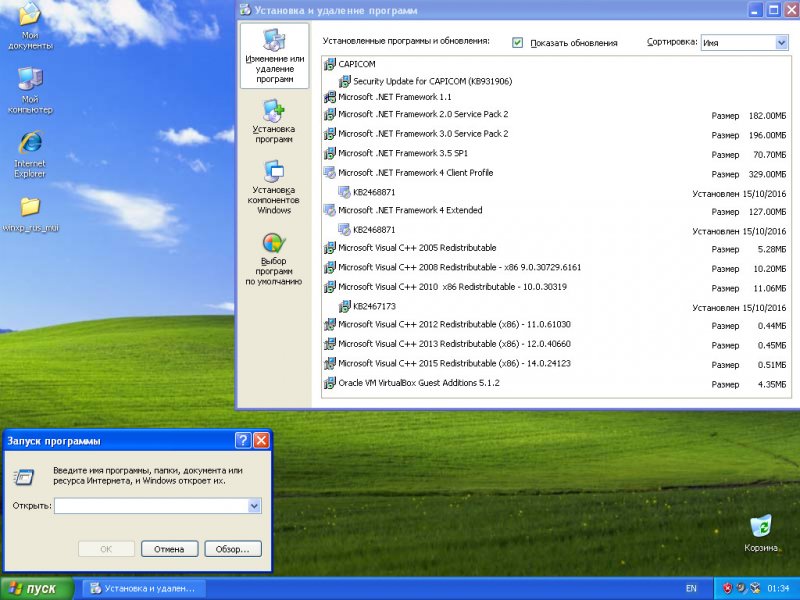Click icon of Security Update for CAPICOM
This screenshot has height=600, width=800.
click(x=345, y=81)
